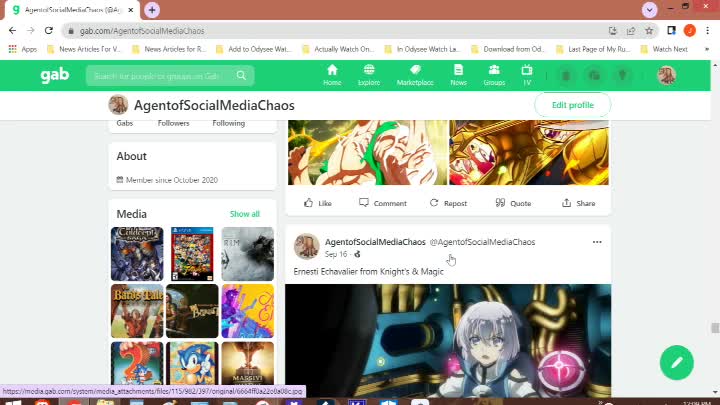Screen dimensions: 720x405
Task: View the Following list
Action: click(x=228, y=123)
